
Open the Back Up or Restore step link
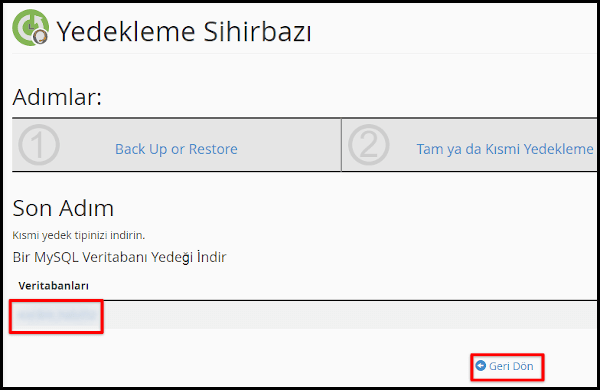point(176,149)
